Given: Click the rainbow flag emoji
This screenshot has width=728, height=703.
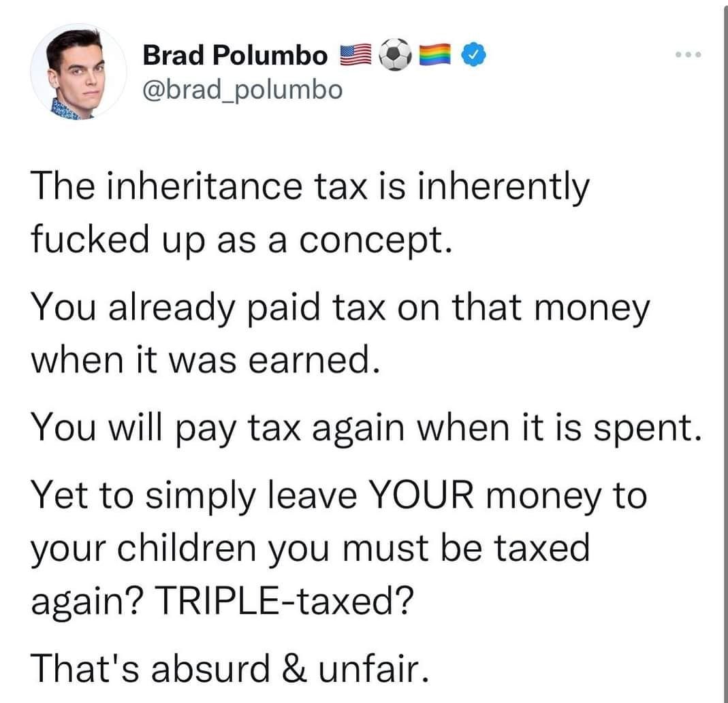Looking at the screenshot, I should [433, 54].
